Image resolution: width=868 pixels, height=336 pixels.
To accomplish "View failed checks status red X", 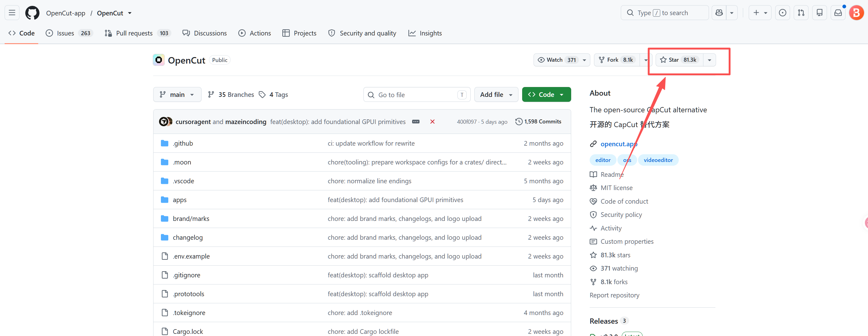I will [x=432, y=122].
